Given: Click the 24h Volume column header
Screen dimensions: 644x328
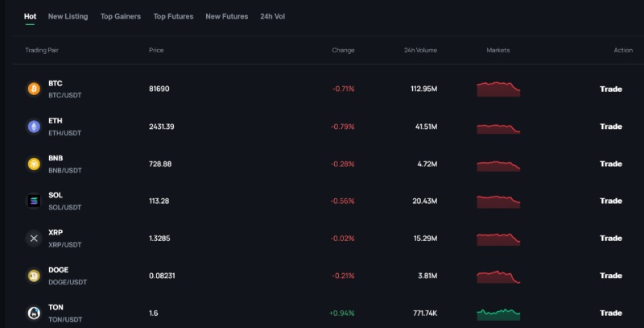Looking at the screenshot, I should click(x=420, y=50).
